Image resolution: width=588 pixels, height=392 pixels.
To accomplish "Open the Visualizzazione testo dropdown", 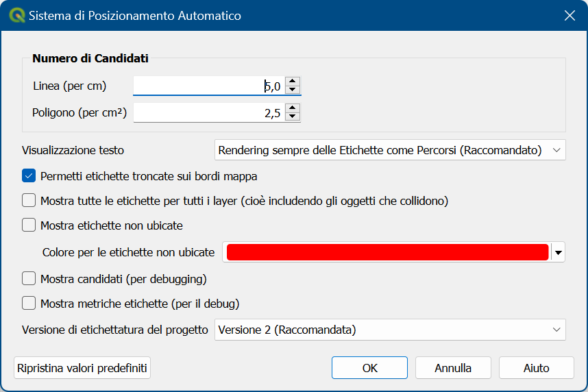I will [390, 150].
